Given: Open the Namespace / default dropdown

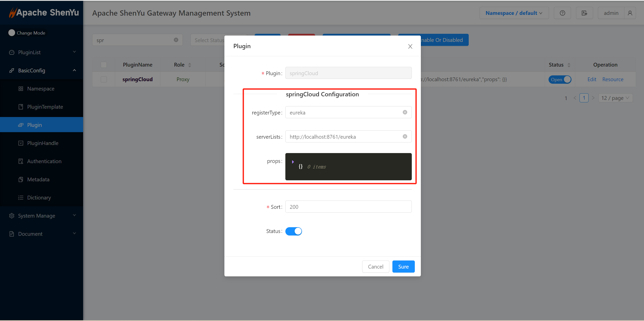Looking at the screenshot, I should click(x=514, y=13).
